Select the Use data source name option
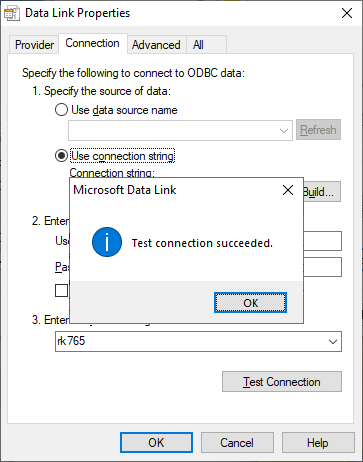 tap(61, 110)
